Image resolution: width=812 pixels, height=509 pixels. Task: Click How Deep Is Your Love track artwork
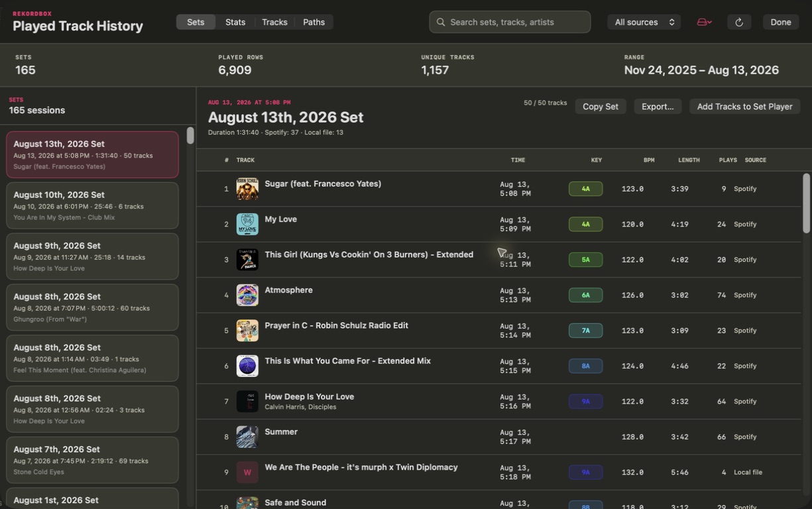(x=247, y=402)
